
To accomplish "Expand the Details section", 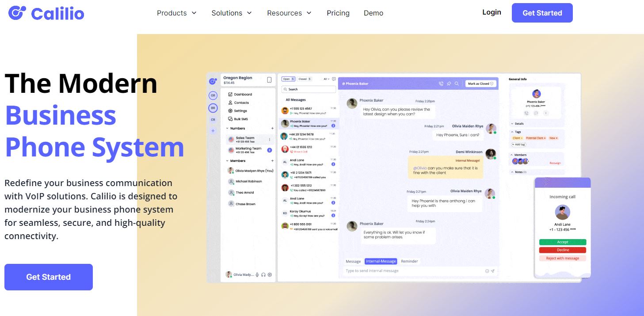I will [x=517, y=124].
